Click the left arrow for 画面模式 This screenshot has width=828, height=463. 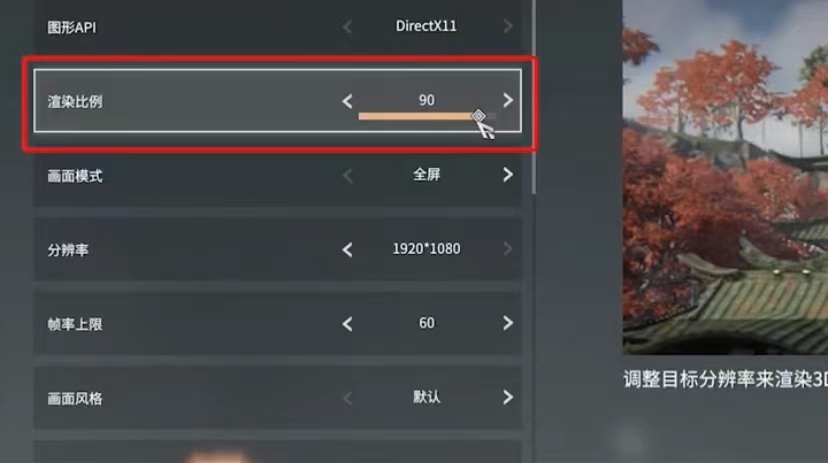(x=347, y=175)
